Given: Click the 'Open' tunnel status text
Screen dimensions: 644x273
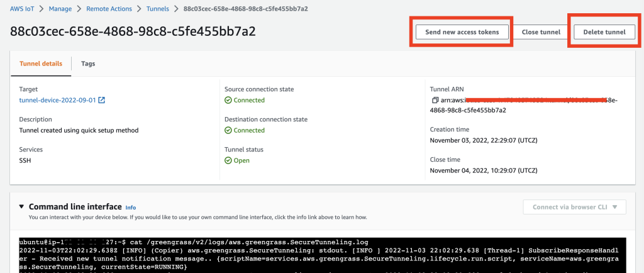Looking at the screenshot, I should [x=241, y=160].
